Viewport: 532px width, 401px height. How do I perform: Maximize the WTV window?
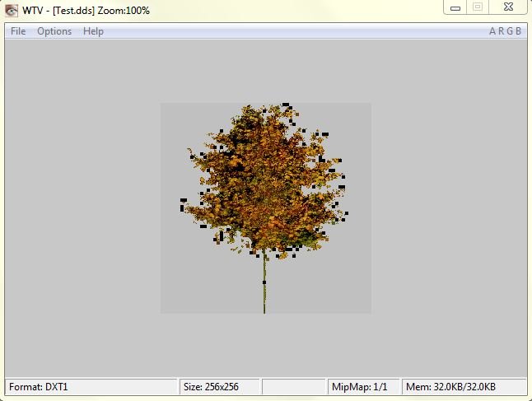tap(477, 8)
